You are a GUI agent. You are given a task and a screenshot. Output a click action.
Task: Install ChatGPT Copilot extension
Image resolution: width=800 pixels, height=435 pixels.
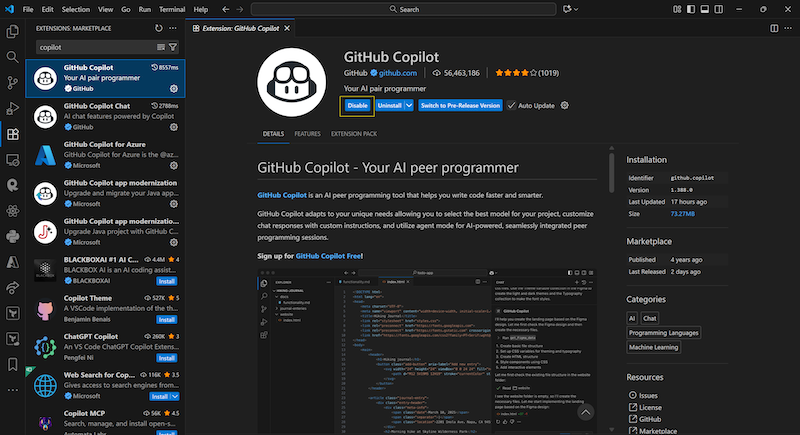166,358
